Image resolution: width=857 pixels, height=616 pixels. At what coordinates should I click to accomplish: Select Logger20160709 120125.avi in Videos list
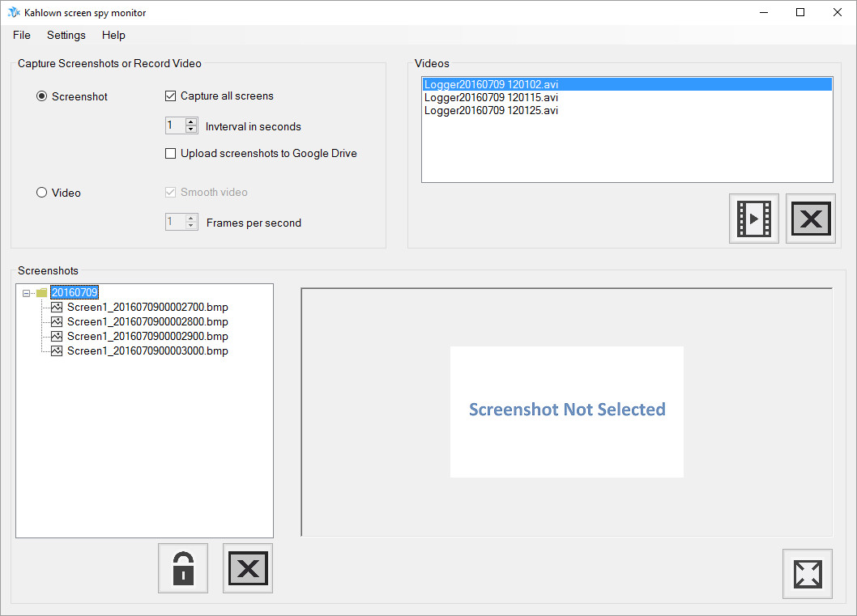point(627,110)
